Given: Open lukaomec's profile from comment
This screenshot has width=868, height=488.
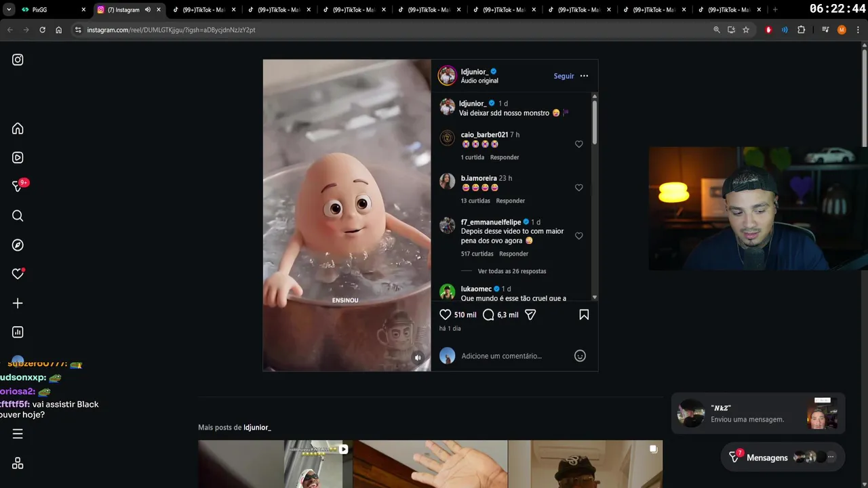Looking at the screenshot, I should click(x=476, y=289).
